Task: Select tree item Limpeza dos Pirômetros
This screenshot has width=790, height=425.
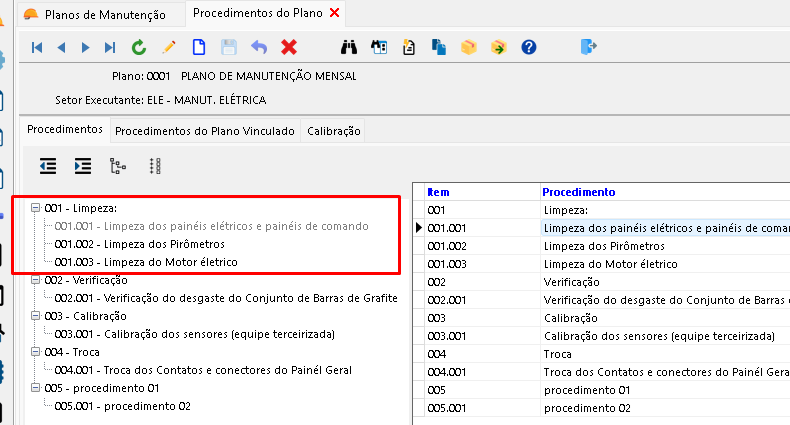Action: click(139, 244)
